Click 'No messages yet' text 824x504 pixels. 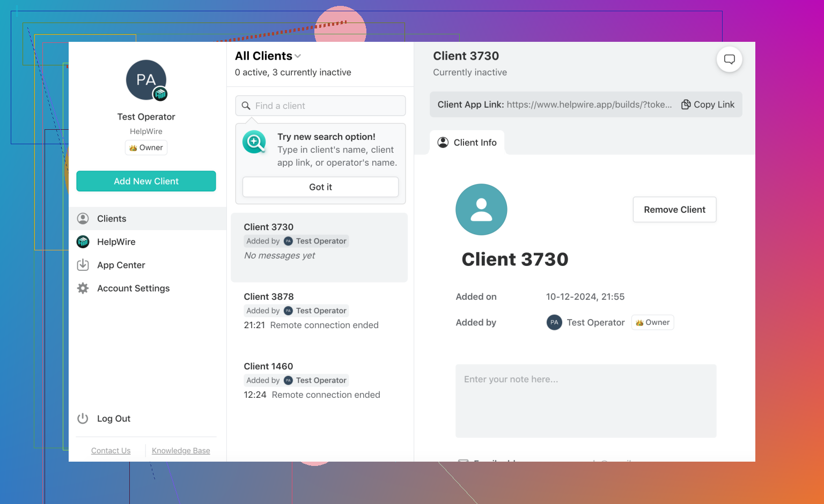(279, 256)
